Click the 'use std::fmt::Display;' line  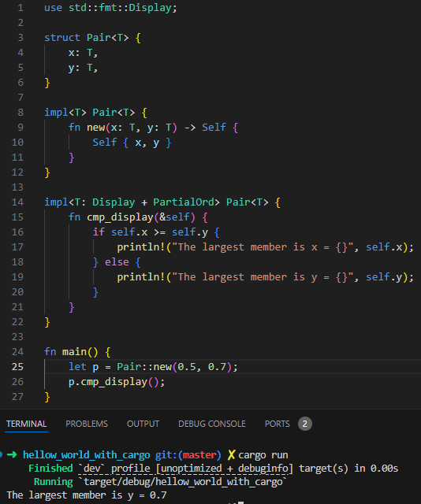coord(110,8)
